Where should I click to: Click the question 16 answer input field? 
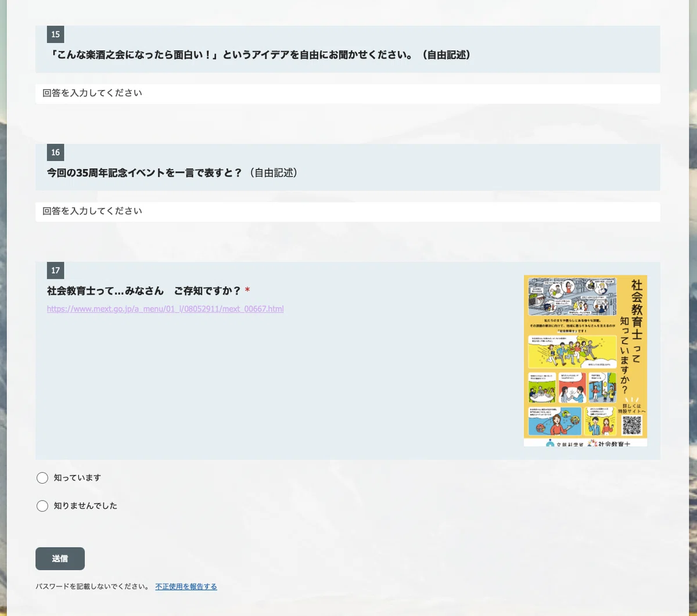pos(347,211)
